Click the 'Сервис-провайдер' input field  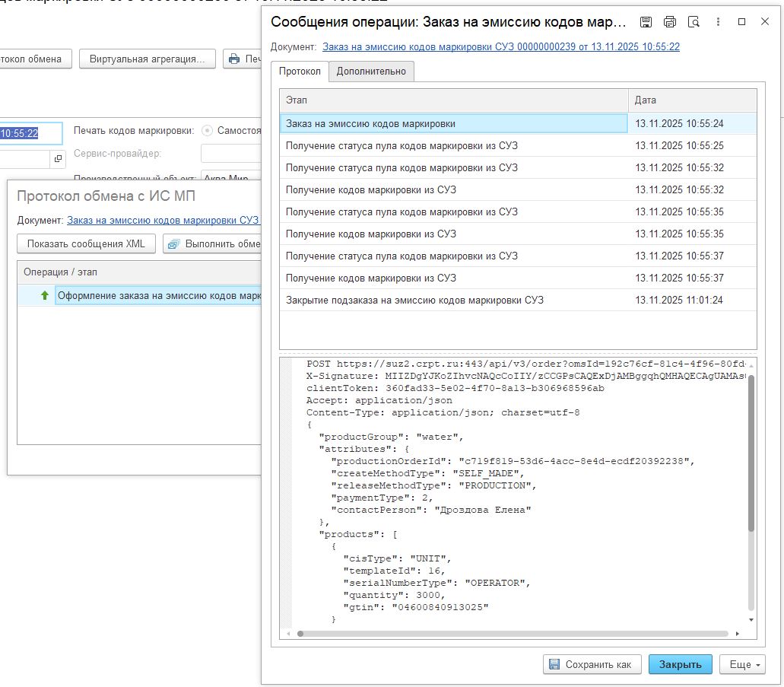pos(230,154)
